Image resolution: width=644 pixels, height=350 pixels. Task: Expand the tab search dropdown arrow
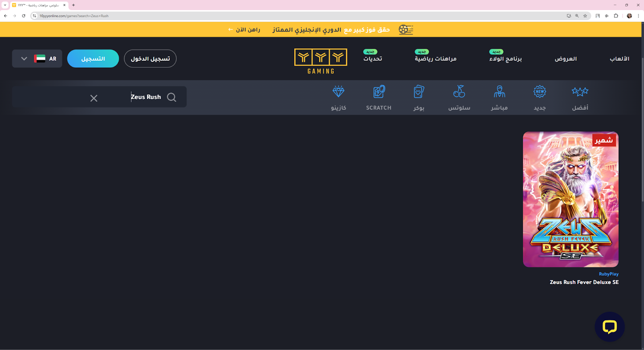5,5
